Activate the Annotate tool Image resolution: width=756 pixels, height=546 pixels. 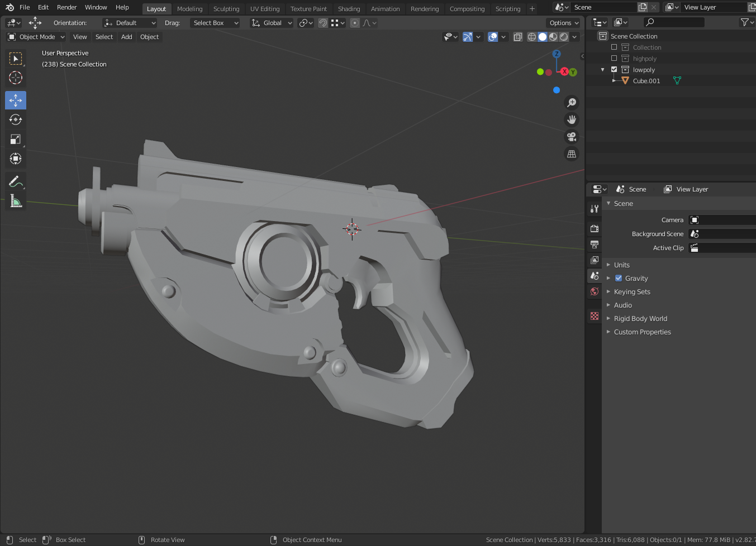click(16, 181)
